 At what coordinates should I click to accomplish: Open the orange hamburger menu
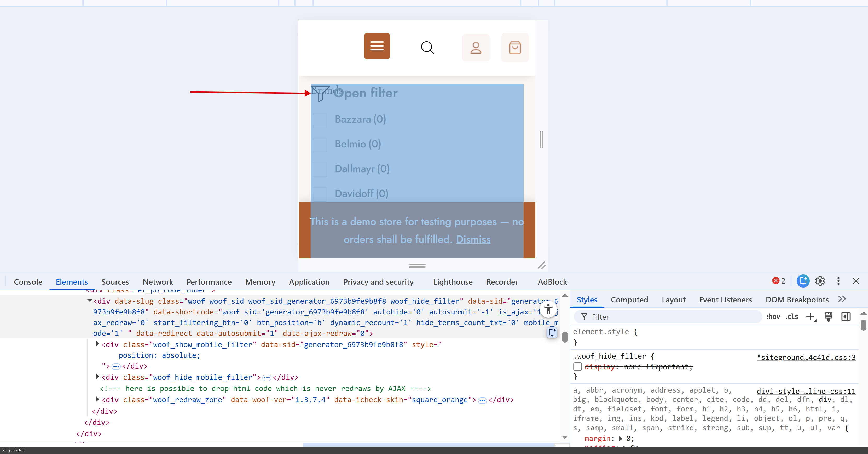377,46
